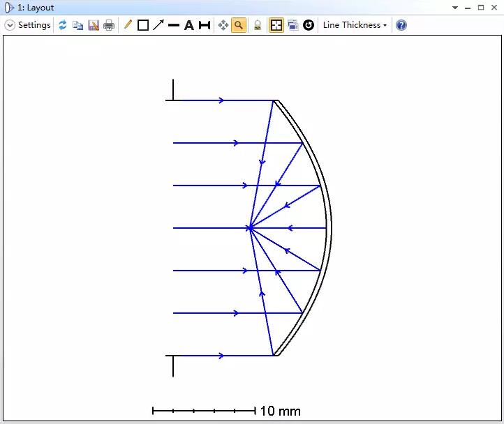Click the circular reset view icon
This screenshot has height=424, width=504.
click(309, 25)
